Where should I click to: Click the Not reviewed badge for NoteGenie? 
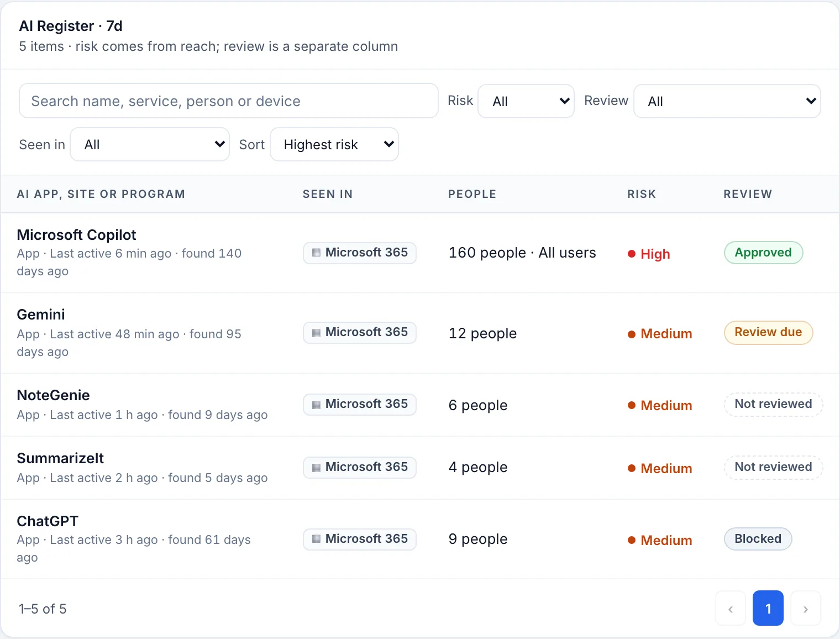coord(773,404)
